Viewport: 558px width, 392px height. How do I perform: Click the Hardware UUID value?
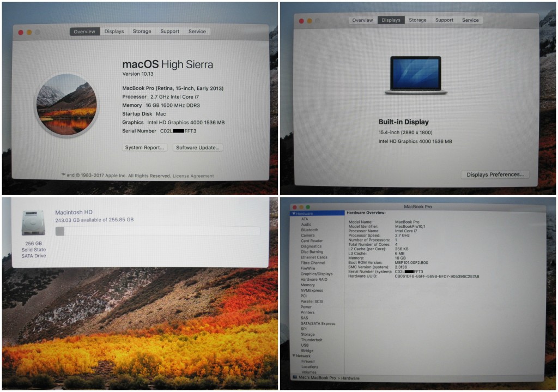pos(437,276)
